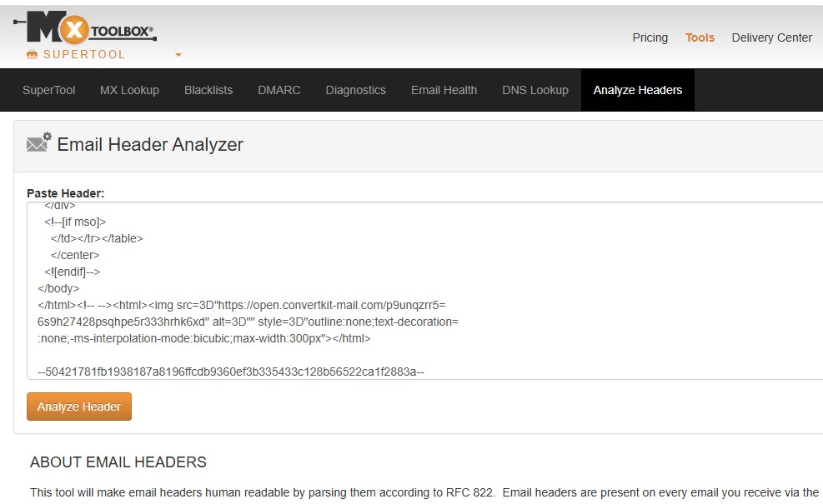Click the <!--[if mso]> line

(75, 222)
